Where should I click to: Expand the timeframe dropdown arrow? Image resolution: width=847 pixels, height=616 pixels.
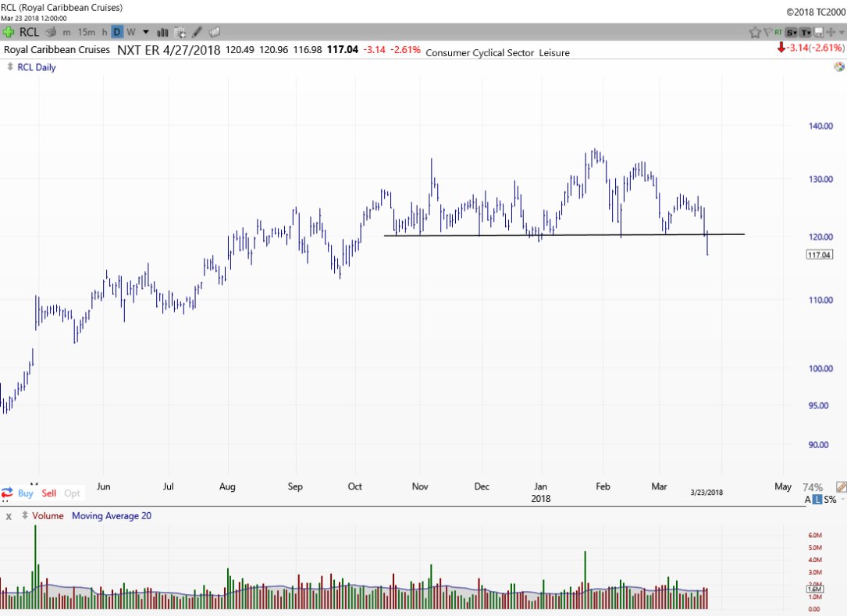coord(146,32)
